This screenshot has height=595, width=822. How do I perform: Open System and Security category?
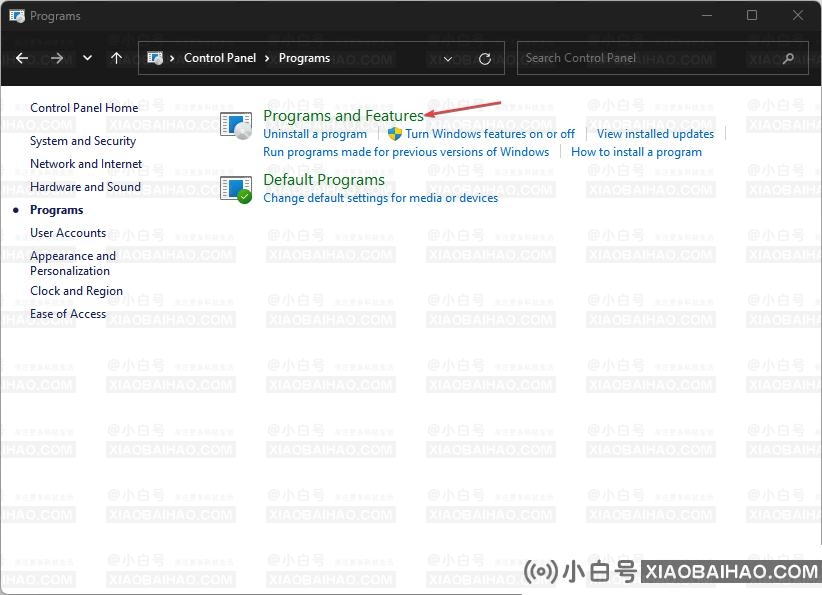(83, 141)
